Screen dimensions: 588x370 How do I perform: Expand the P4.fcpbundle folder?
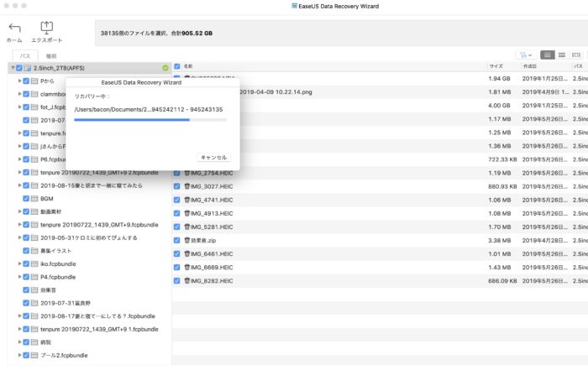click(x=19, y=277)
